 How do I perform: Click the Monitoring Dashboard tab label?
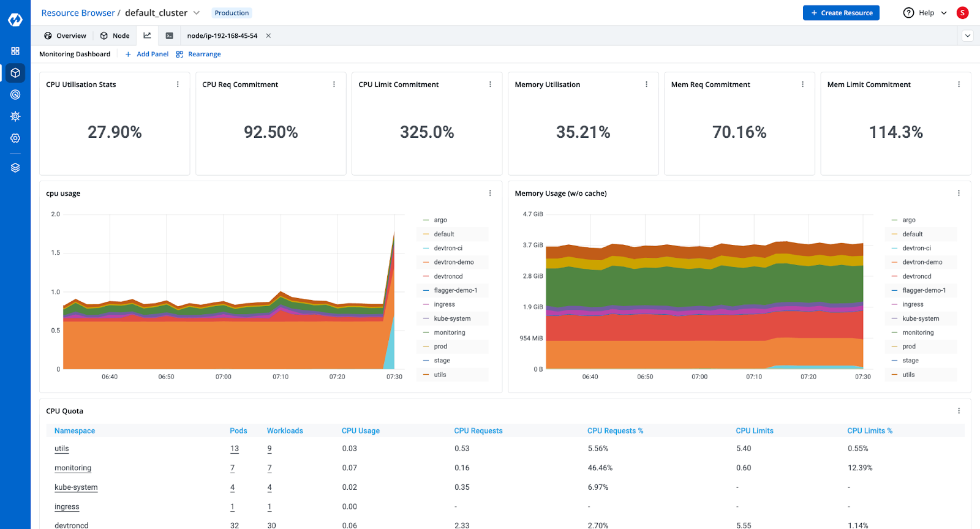[x=75, y=54]
